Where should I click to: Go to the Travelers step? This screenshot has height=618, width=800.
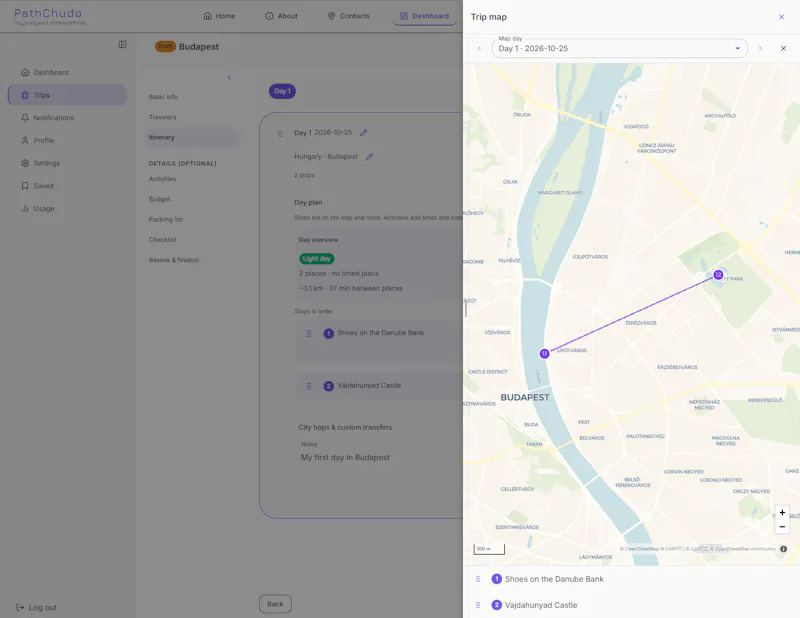[x=162, y=117]
